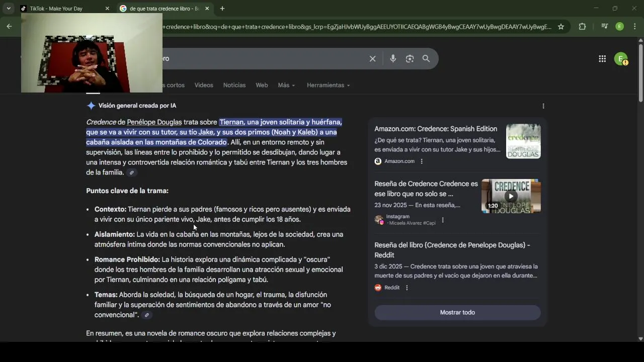
Task: Clear the Google search box text
Action: [x=372, y=59]
